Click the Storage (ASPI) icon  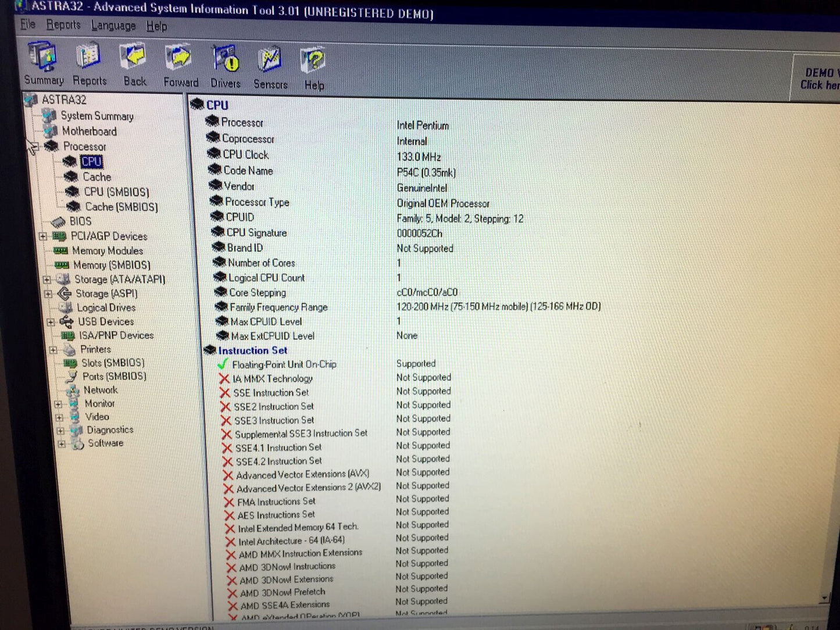[65, 293]
